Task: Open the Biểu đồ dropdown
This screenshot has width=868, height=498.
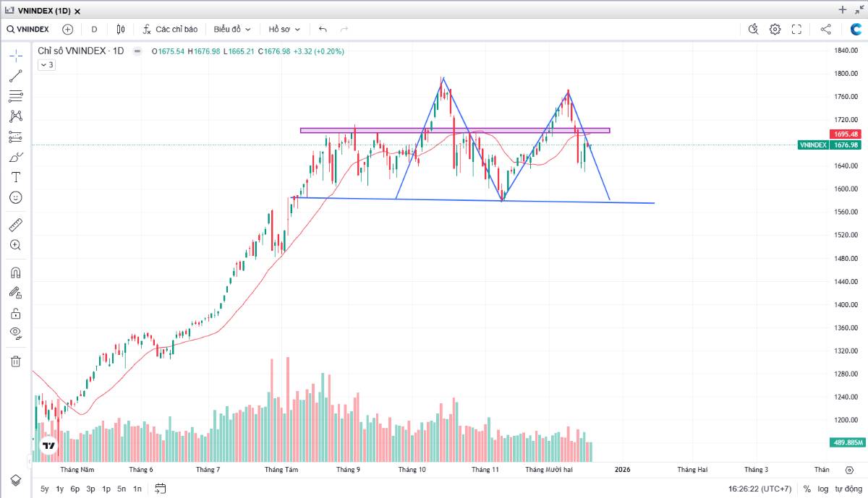Action: pos(230,29)
